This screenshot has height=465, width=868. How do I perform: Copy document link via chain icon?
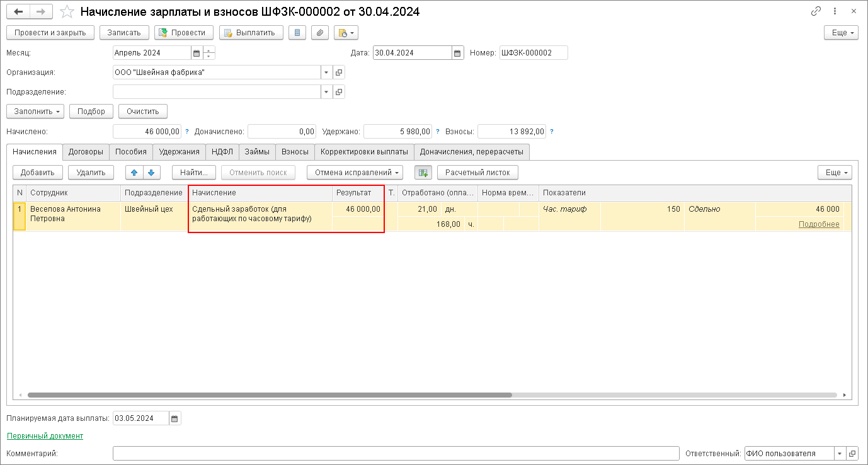(x=816, y=11)
